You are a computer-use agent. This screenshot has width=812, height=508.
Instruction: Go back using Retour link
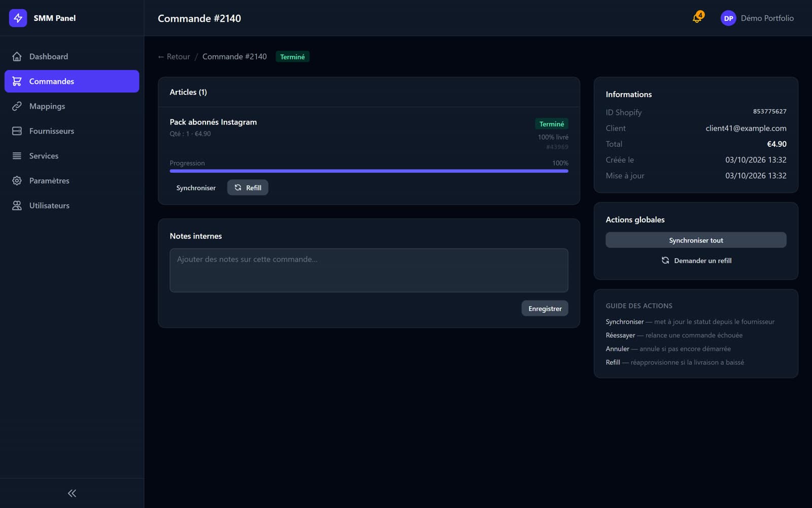coord(174,56)
